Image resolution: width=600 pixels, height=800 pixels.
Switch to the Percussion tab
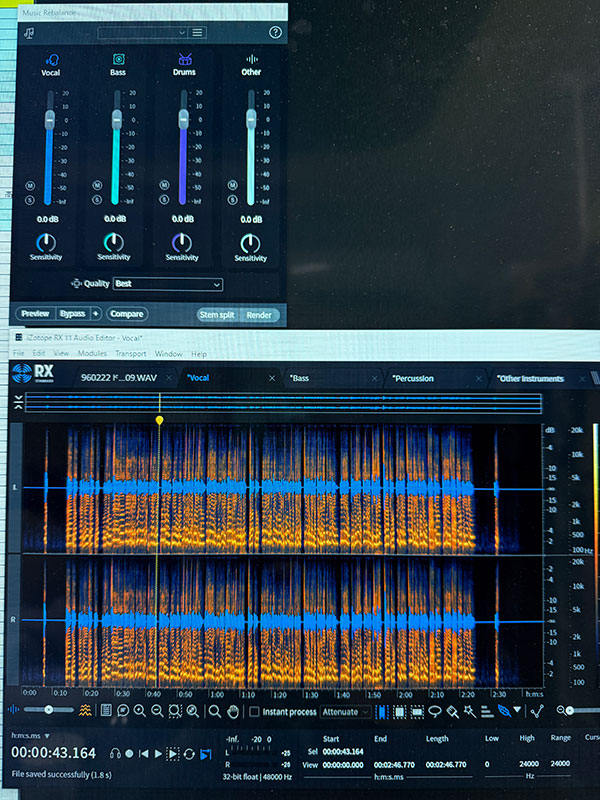(436, 379)
